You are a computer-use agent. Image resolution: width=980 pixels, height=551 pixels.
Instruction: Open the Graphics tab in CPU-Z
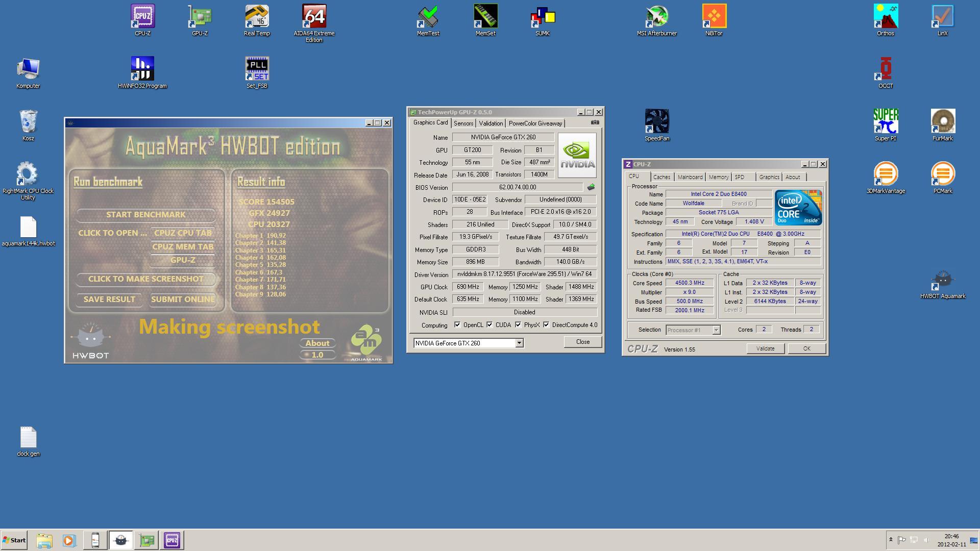(769, 177)
